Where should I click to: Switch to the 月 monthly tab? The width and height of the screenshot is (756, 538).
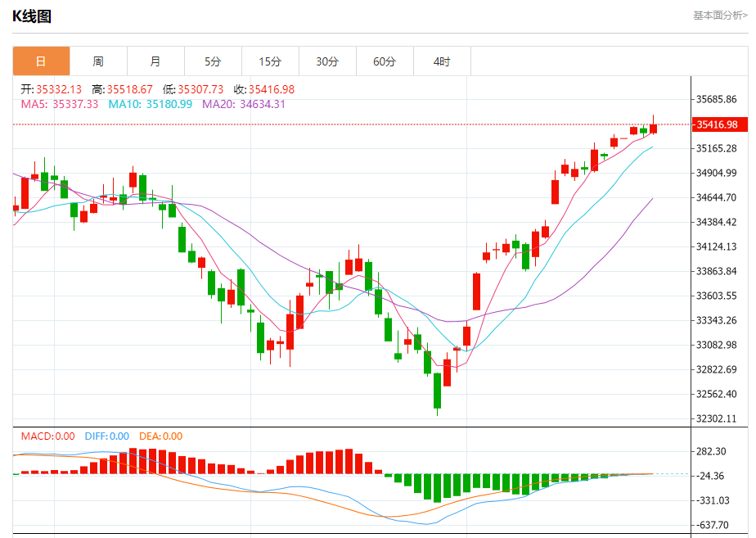coord(155,61)
